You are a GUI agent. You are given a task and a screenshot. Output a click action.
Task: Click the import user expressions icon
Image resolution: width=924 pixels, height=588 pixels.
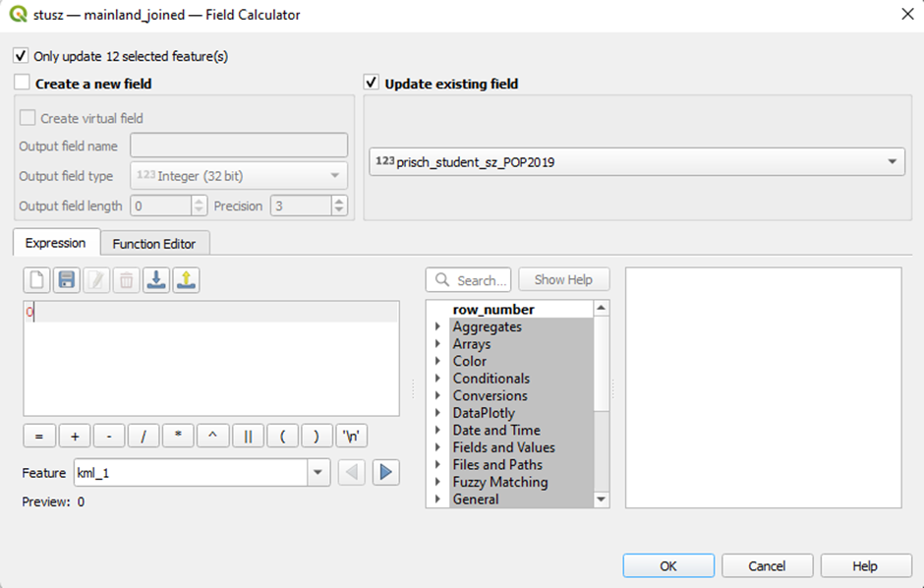[x=156, y=280]
